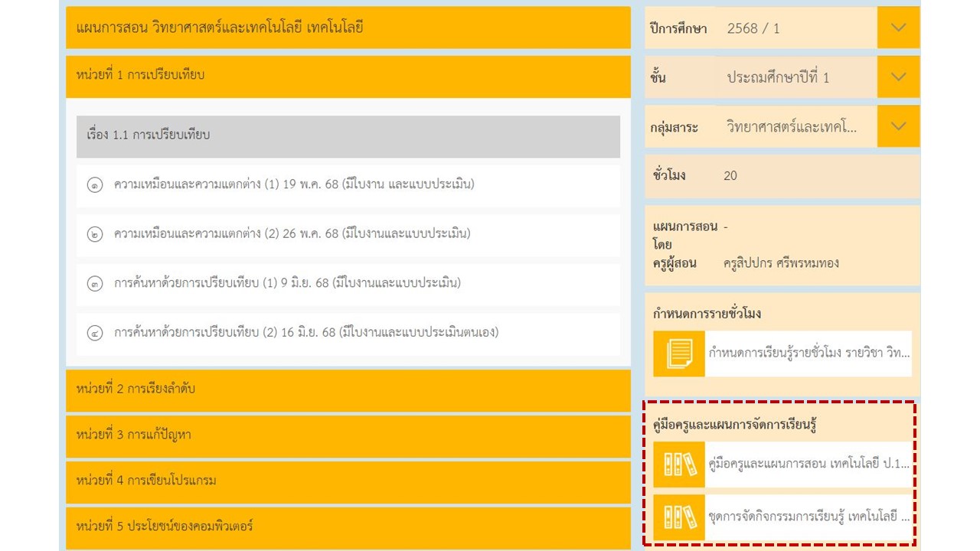Image resolution: width=980 pixels, height=551 pixels.
Task: Click circled number ๑ lesson icon
Action: pyautogui.click(x=95, y=185)
